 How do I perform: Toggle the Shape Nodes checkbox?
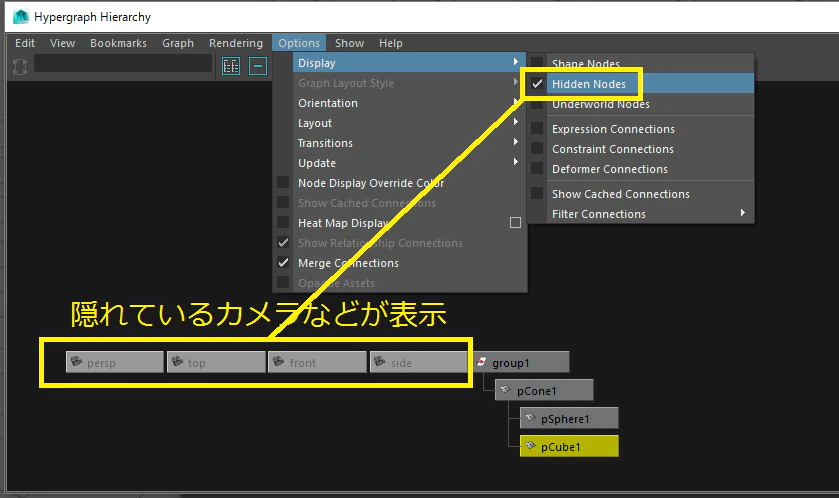pos(537,63)
